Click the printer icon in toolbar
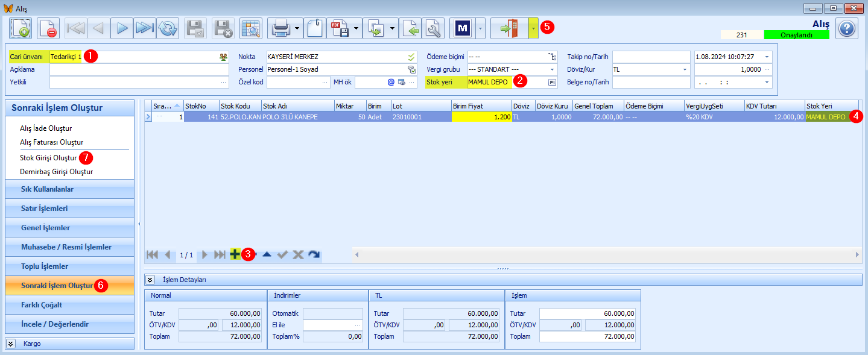Screen dimensions: 868x355 280,28
